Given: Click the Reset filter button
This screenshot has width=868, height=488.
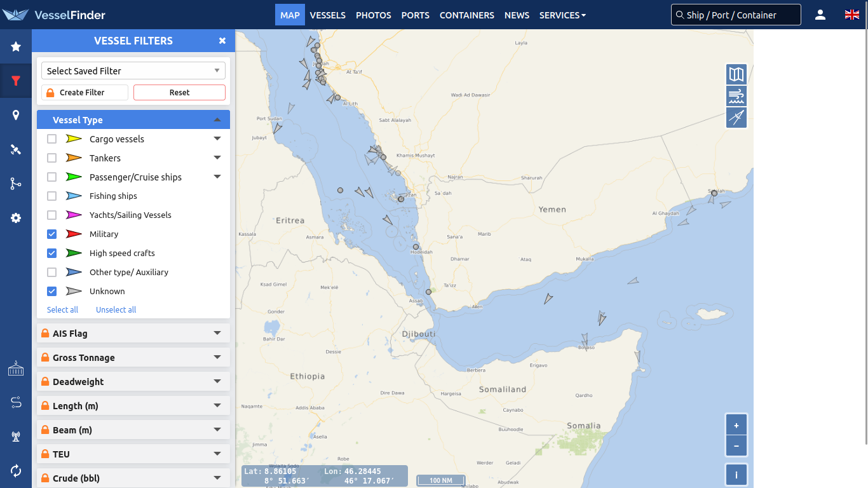Looking at the screenshot, I should tap(179, 92).
